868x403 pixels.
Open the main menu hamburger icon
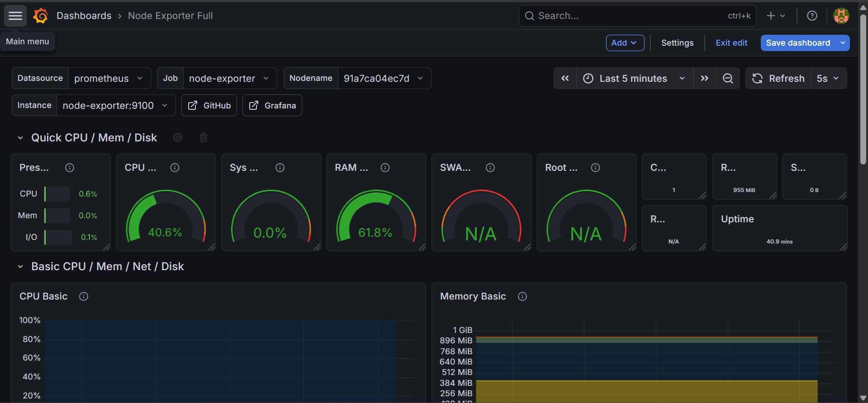tap(15, 16)
